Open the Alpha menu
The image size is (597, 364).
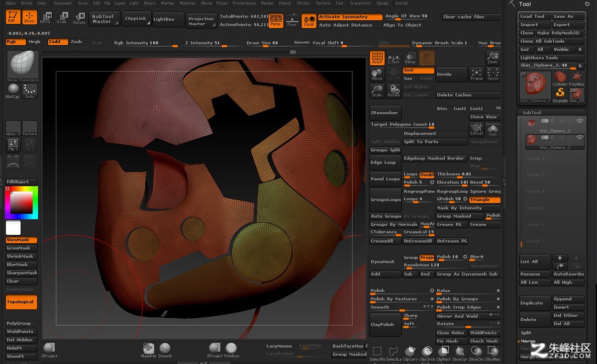pos(10,3)
